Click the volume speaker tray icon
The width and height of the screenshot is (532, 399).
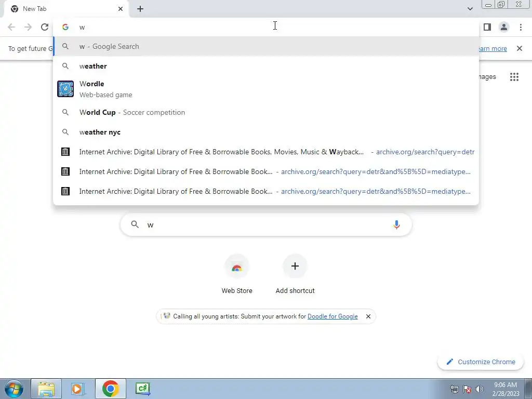tap(480, 389)
